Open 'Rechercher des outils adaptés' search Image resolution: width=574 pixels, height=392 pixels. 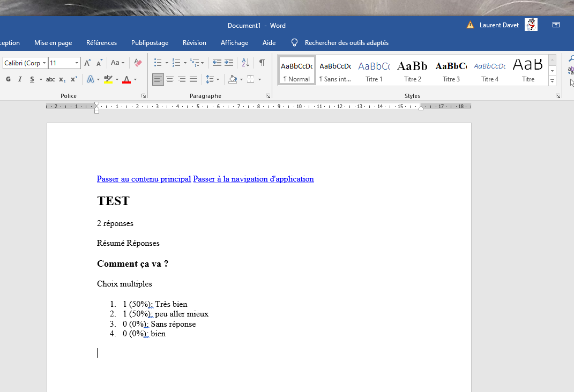click(338, 42)
